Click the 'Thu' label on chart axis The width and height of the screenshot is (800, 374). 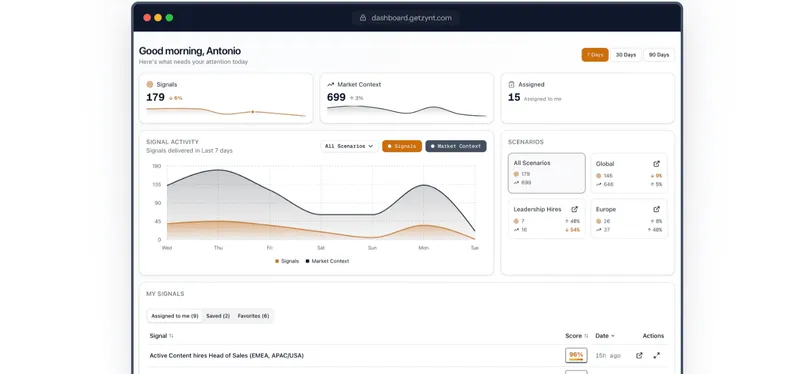[218, 248]
